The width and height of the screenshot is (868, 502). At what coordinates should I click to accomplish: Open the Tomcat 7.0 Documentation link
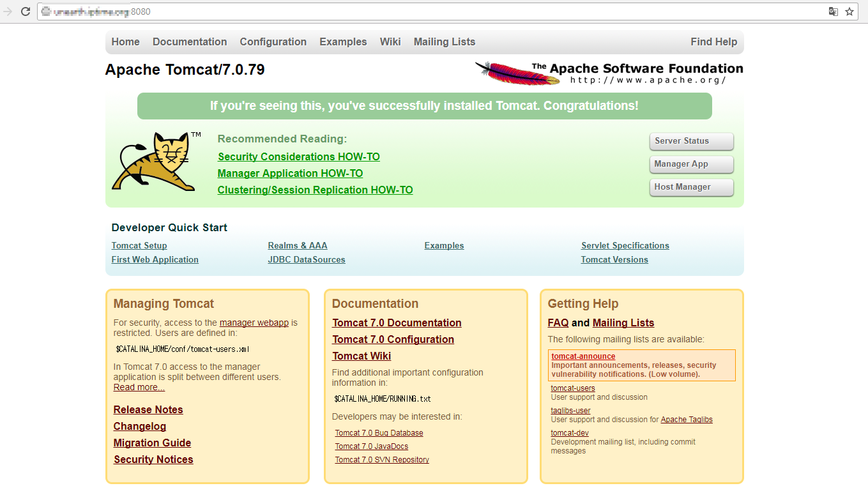point(397,323)
